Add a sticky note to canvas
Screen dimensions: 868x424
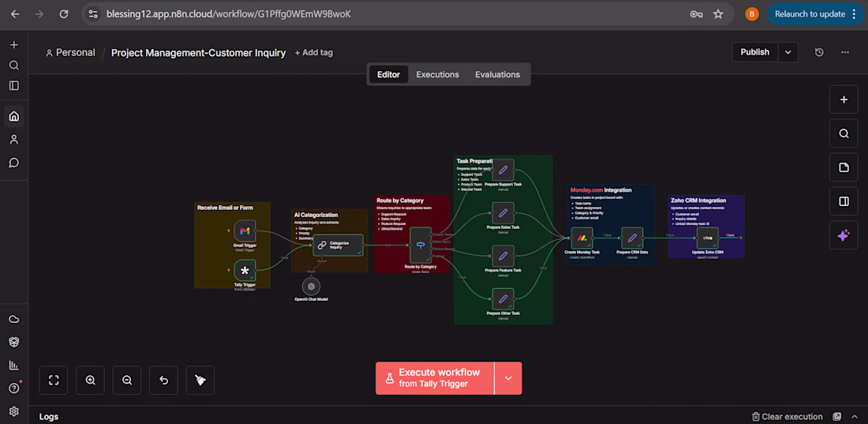pyautogui.click(x=844, y=167)
